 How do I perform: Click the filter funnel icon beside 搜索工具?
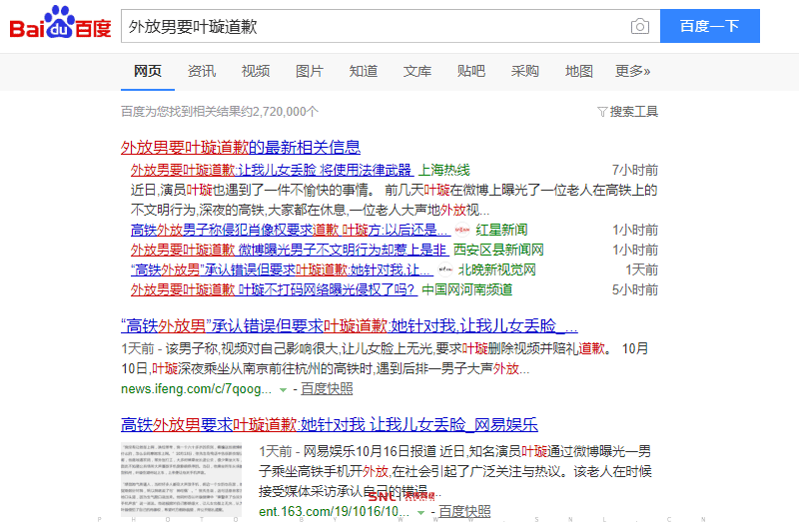point(602,112)
